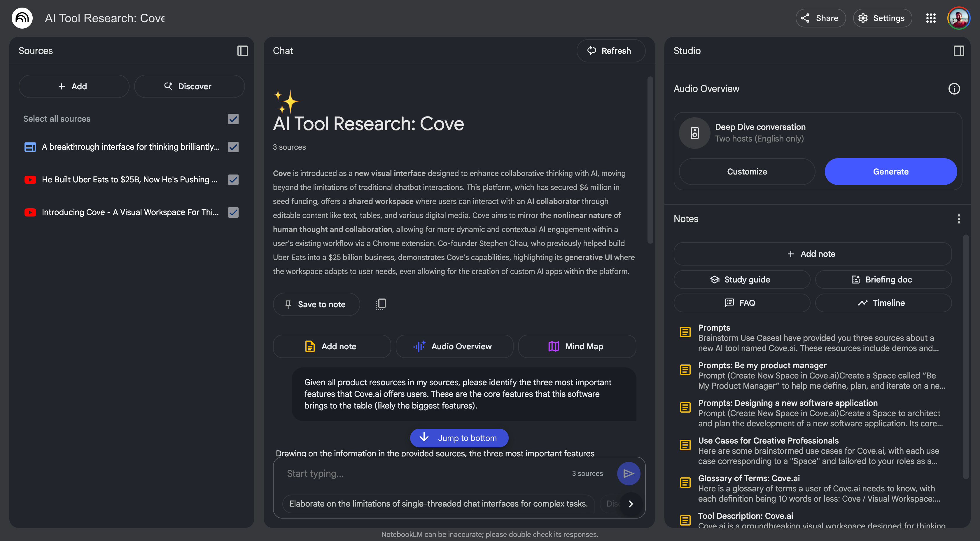The image size is (980, 541).
Task: Click Add source button
Action: (x=74, y=86)
